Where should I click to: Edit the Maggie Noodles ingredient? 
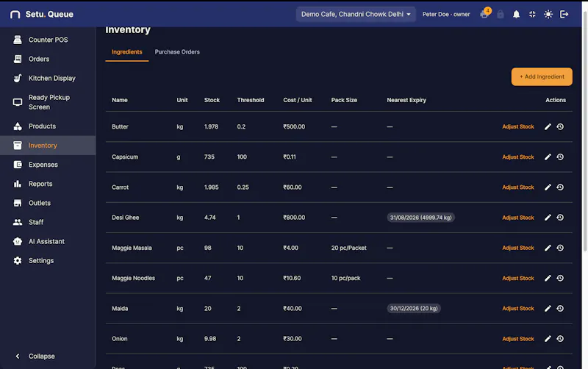548,278
